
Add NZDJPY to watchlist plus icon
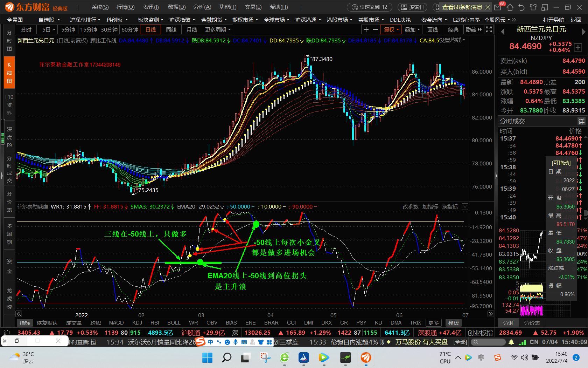[x=577, y=48]
